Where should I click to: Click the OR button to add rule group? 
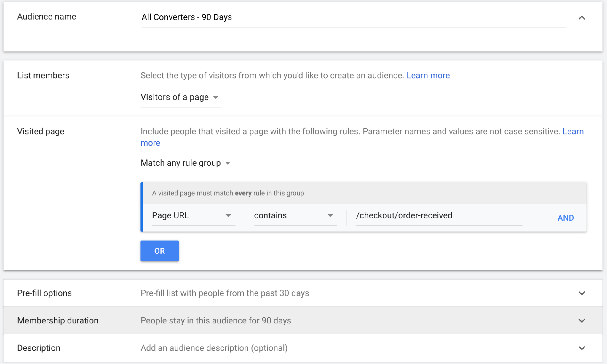click(159, 251)
